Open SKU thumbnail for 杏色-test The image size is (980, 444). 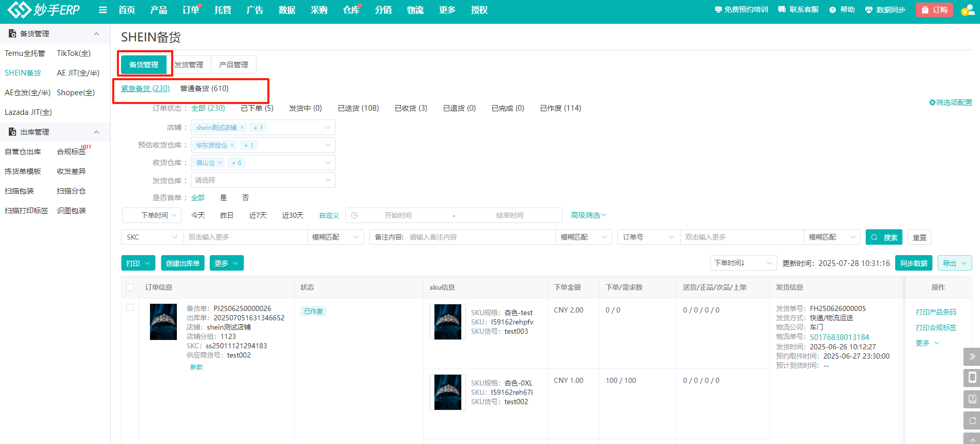point(448,322)
